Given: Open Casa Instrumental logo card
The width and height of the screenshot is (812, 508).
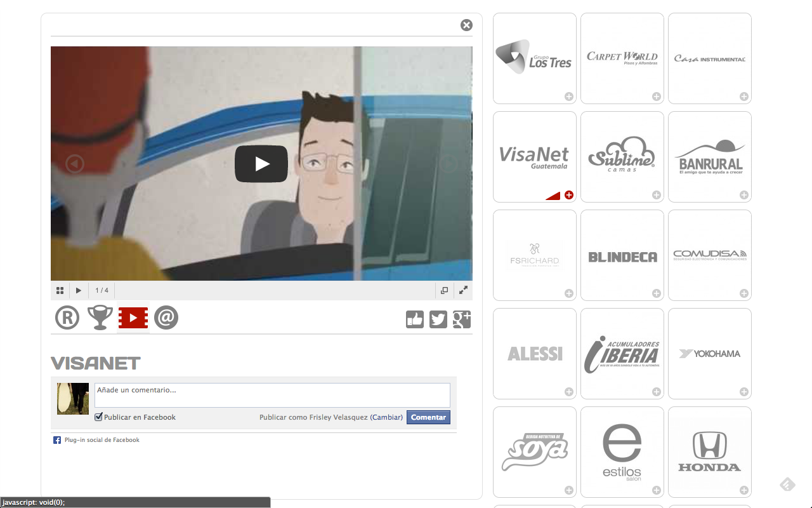Looking at the screenshot, I should coord(710,58).
